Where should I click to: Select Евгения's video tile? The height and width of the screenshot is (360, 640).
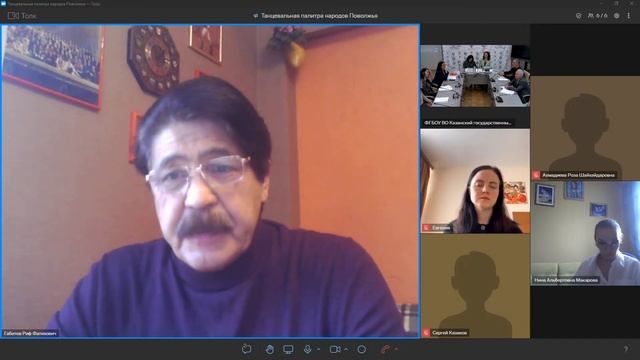coord(475,181)
